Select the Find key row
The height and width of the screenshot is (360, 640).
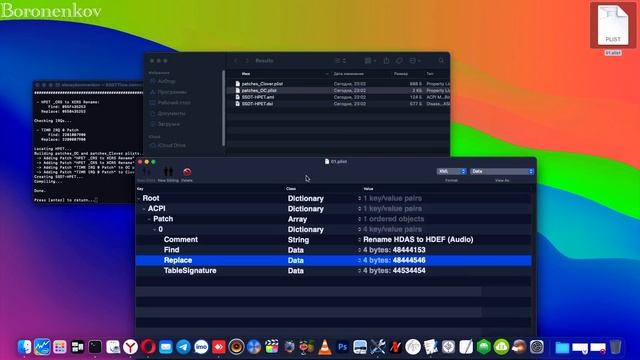tap(171, 250)
